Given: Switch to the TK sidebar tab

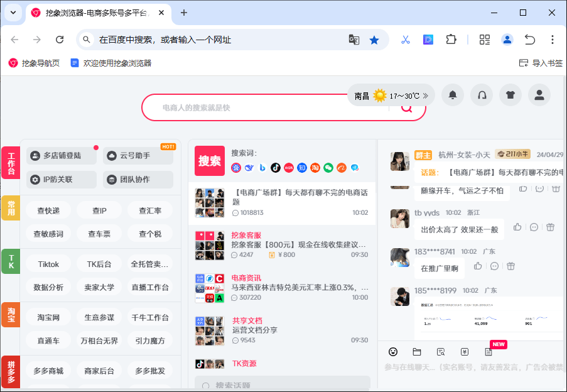Looking at the screenshot, I should click(x=10, y=261).
